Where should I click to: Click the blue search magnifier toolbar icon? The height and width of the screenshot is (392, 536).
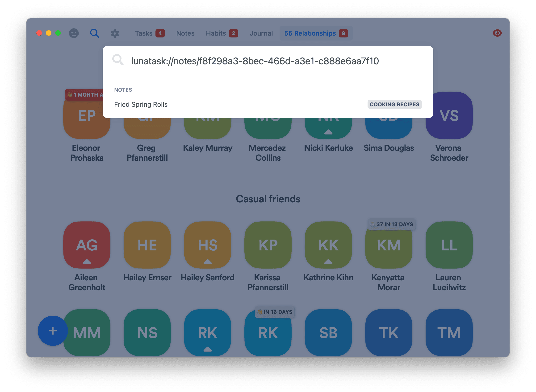[x=94, y=33]
